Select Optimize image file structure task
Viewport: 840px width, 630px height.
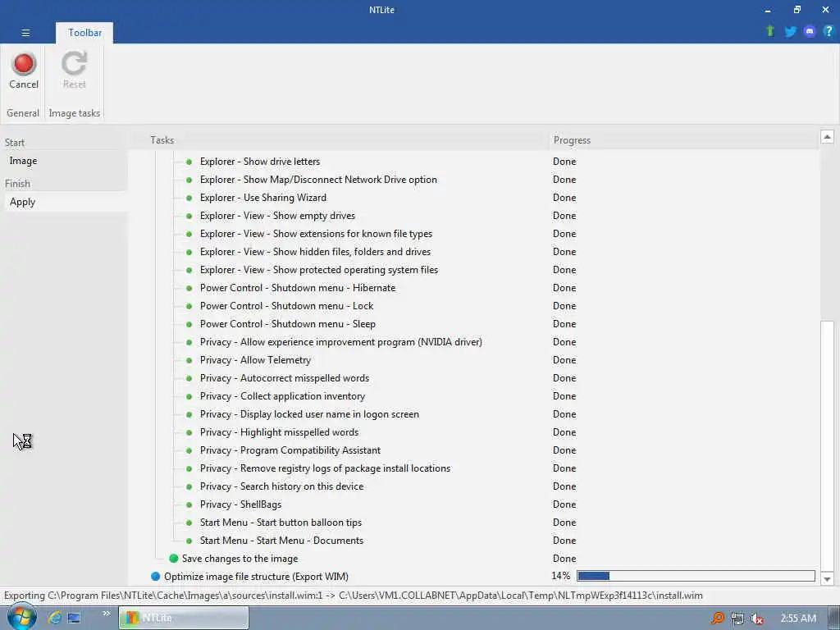tap(256, 577)
